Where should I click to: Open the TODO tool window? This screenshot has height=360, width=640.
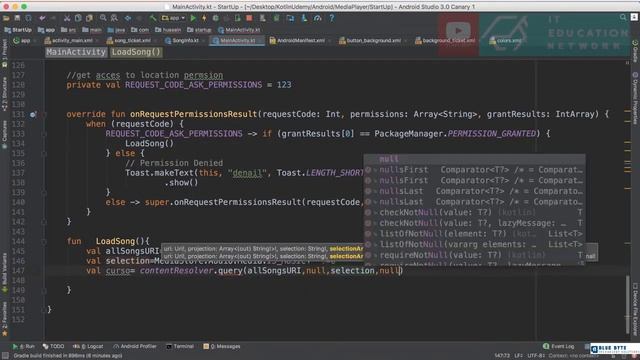pos(53,346)
